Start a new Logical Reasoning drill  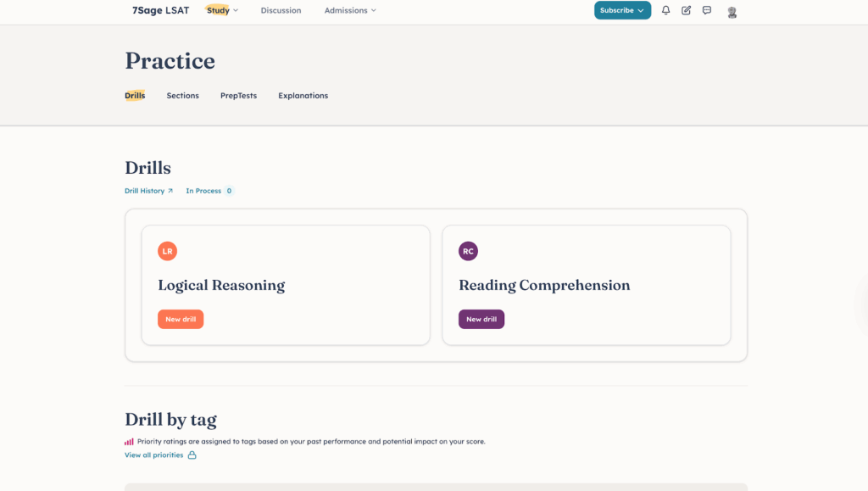181,319
